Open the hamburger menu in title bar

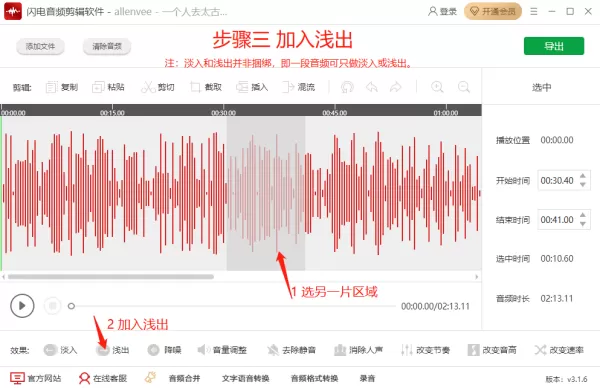click(x=534, y=11)
